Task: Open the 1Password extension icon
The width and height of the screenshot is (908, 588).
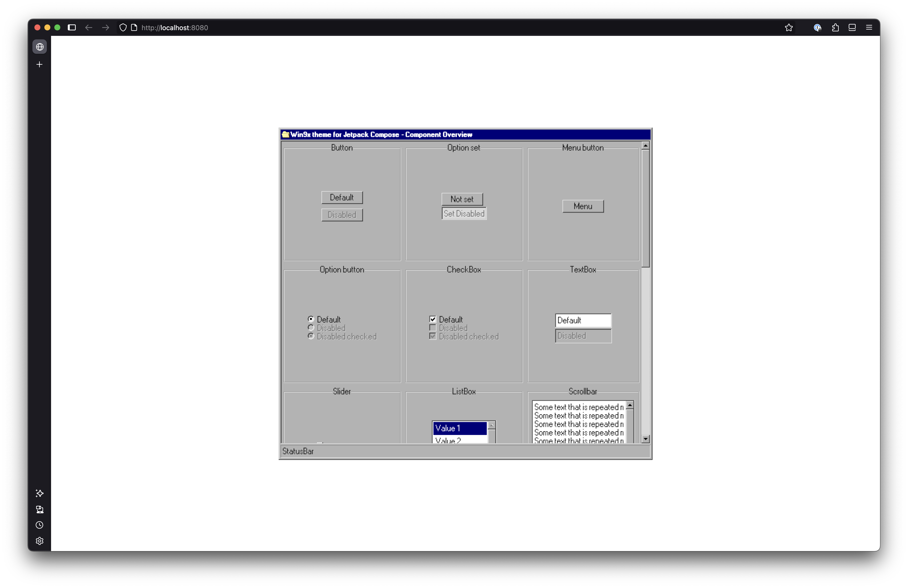Action: (817, 27)
